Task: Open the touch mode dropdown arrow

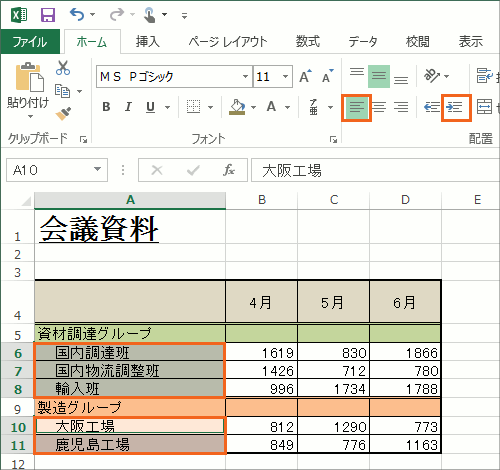Action: tap(164, 15)
